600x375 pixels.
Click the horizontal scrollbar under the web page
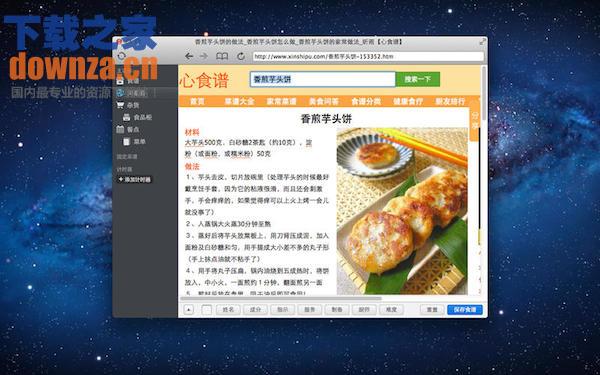coord(281,298)
